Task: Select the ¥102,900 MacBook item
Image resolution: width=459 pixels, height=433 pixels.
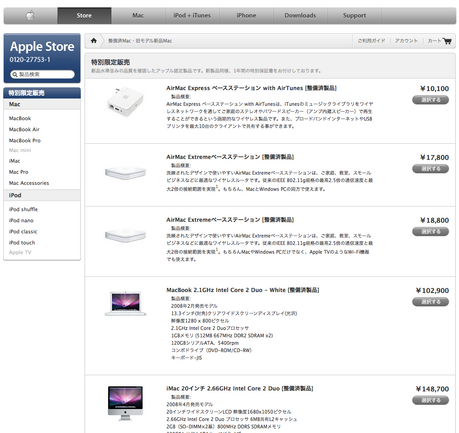Action: pyautogui.click(x=430, y=302)
